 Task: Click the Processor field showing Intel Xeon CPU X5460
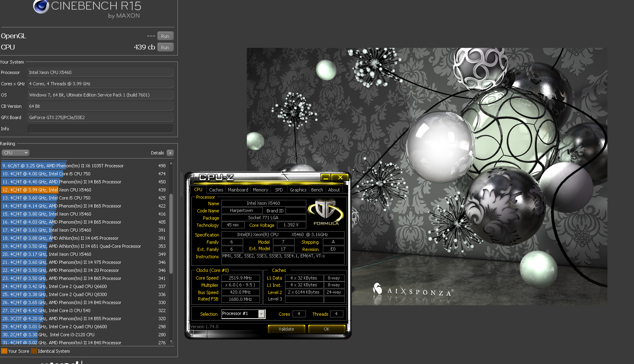click(100, 72)
